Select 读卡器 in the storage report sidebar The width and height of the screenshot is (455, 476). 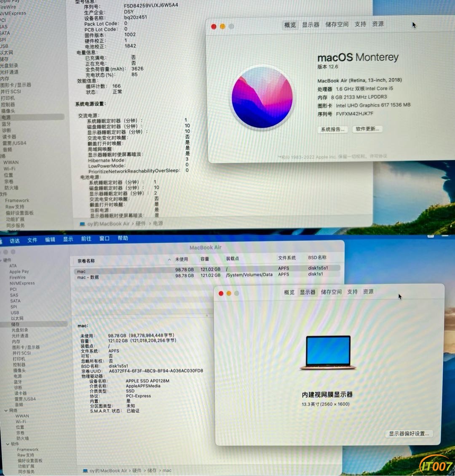pyautogui.click(x=21, y=393)
